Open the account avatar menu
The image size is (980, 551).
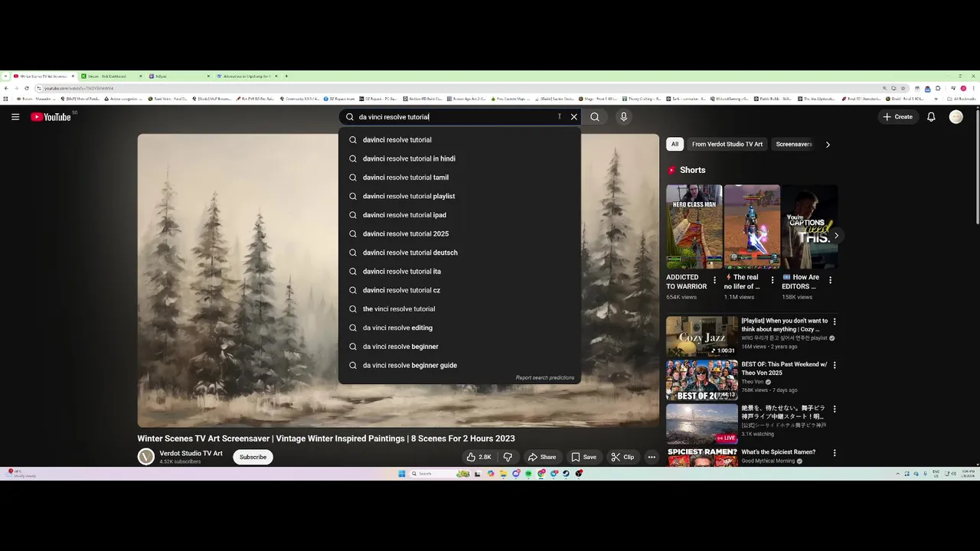click(955, 117)
